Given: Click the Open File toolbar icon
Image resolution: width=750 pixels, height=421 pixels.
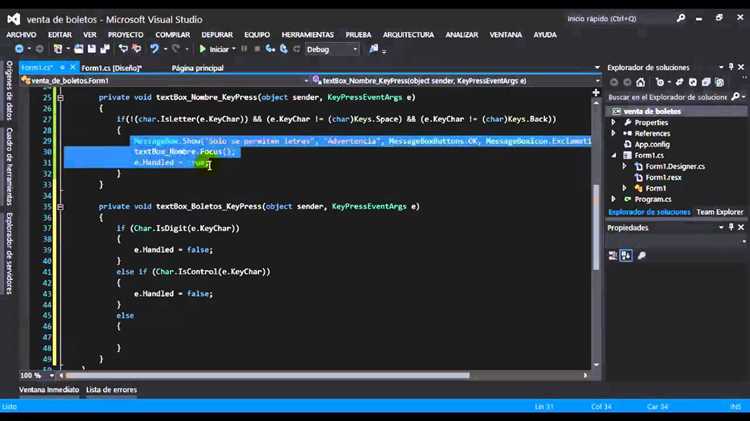Looking at the screenshot, I should pos(78,49).
